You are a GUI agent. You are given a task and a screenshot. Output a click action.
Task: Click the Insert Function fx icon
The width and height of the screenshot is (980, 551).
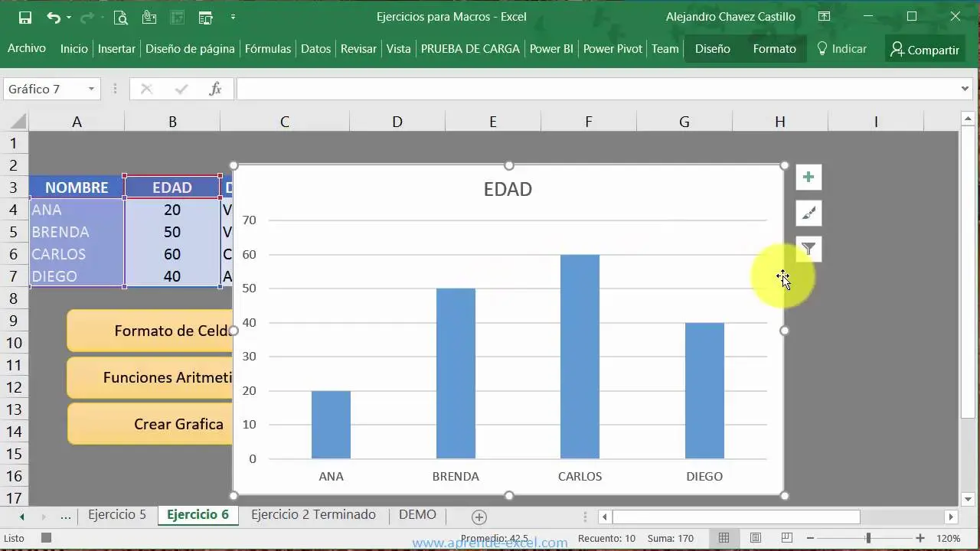215,90
